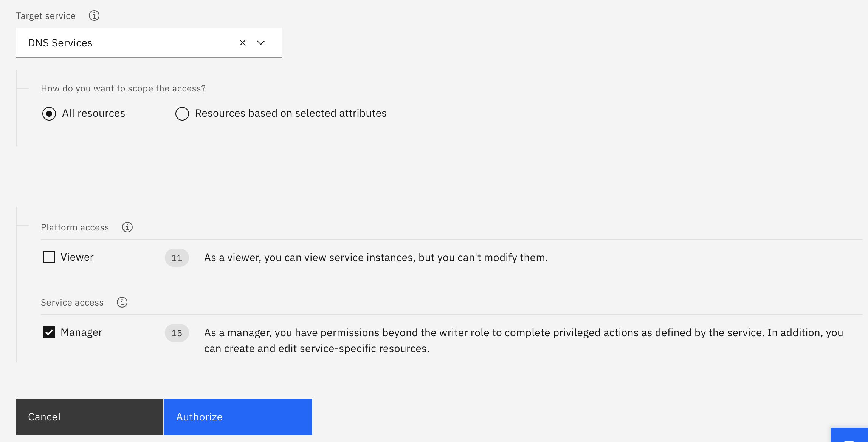This screenshot has height=442, width=868.
Task: Click info icon beside Platform access
Action: click(127, 227)
